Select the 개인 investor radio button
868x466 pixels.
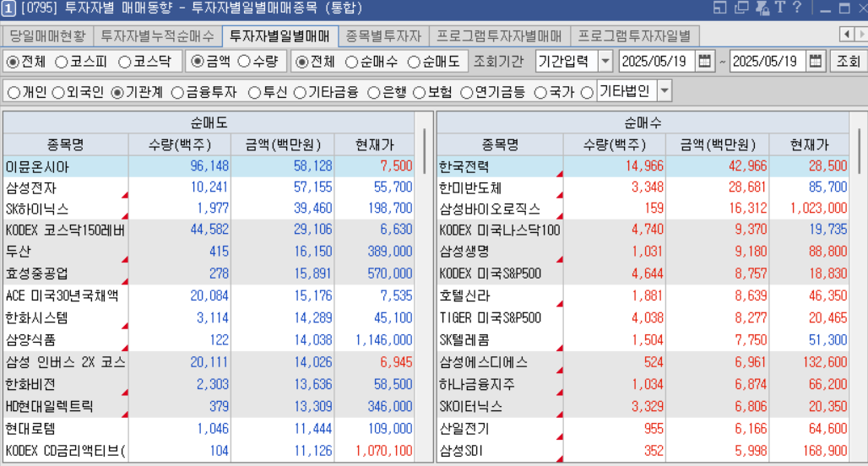[14, 93]
